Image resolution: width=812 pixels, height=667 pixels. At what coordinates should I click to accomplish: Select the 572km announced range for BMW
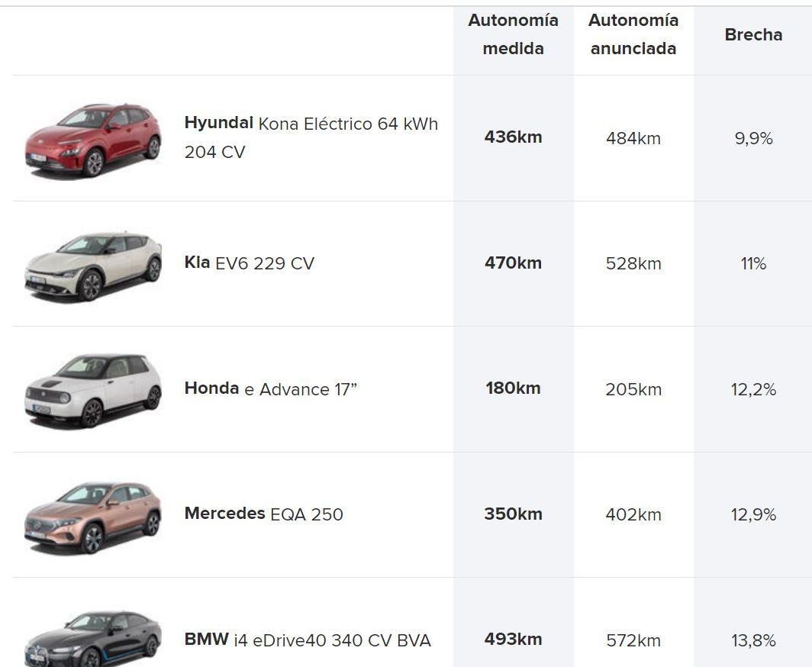tap(633, 640)
